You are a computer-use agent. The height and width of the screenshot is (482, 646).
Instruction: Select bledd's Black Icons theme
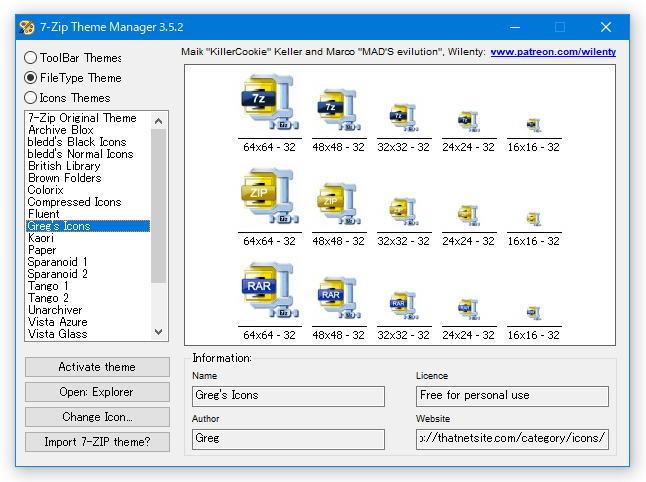88,142
